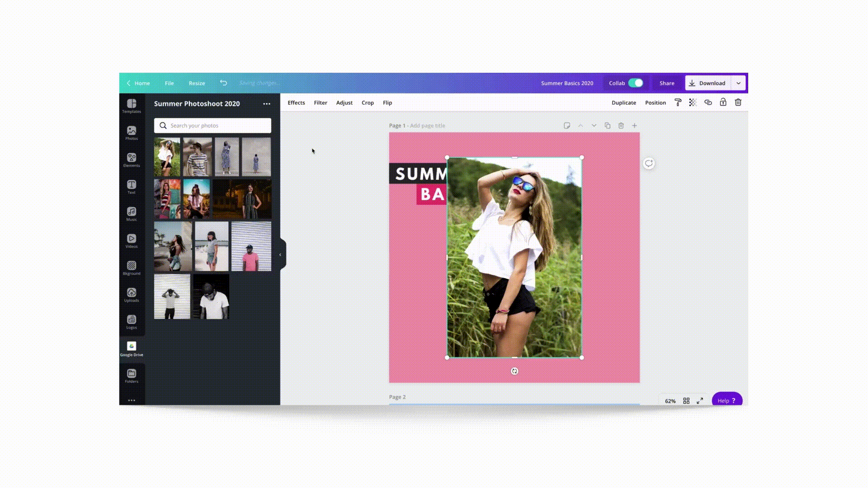
Task: Open the grid view icon
Action: tap(686, 401)
